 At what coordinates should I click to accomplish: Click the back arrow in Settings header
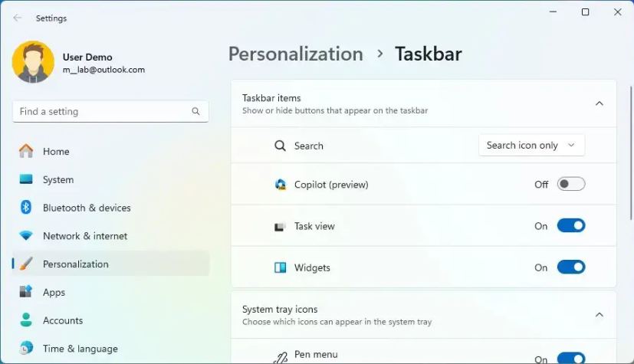click(17, 18)
